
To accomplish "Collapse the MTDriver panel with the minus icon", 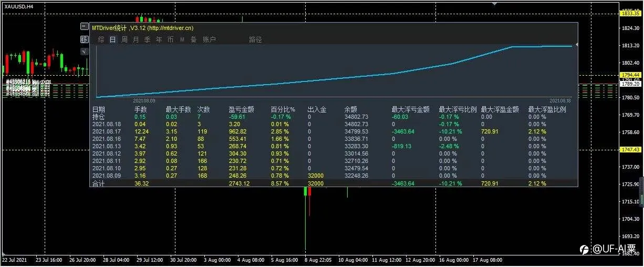I will [x=84, y=26].
